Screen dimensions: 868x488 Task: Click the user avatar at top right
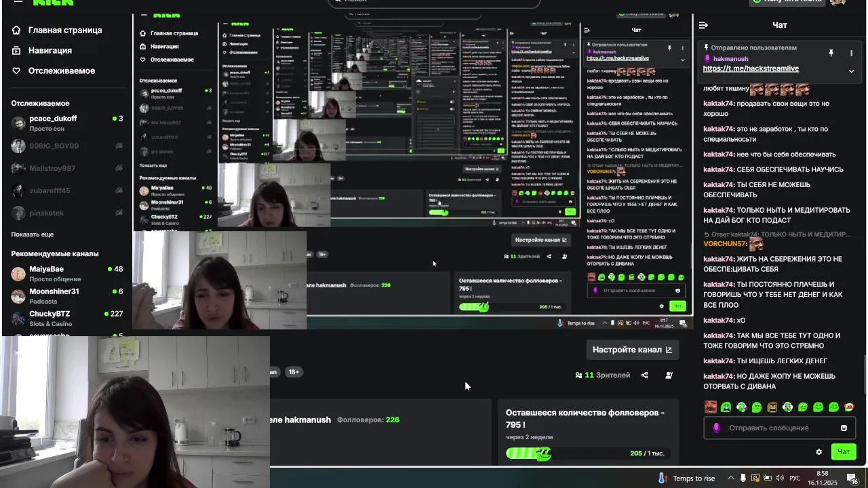coord(837,2)
